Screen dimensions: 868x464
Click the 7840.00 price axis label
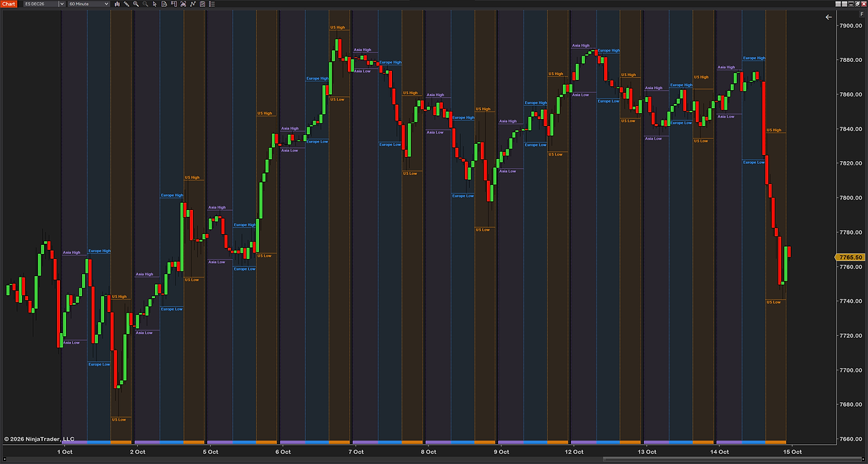coord(849,129)
